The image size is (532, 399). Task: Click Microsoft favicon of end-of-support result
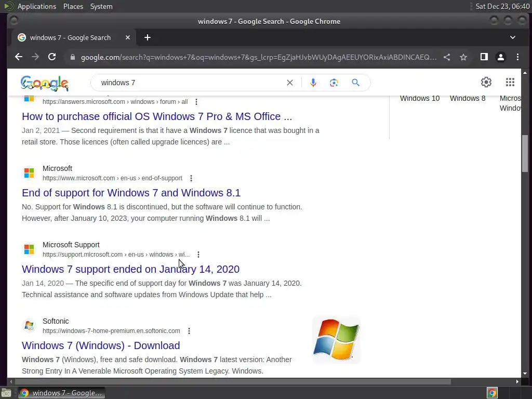coord(29,172)
